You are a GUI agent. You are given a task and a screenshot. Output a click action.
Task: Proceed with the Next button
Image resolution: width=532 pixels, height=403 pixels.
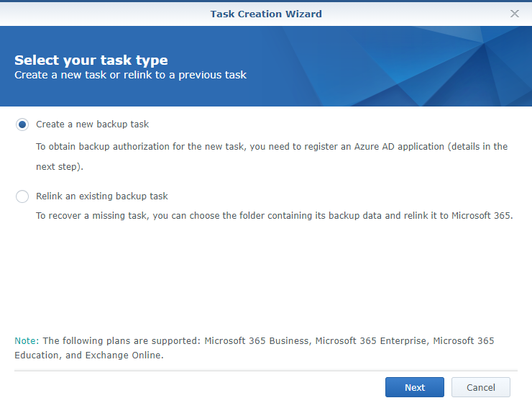point(415,387)
